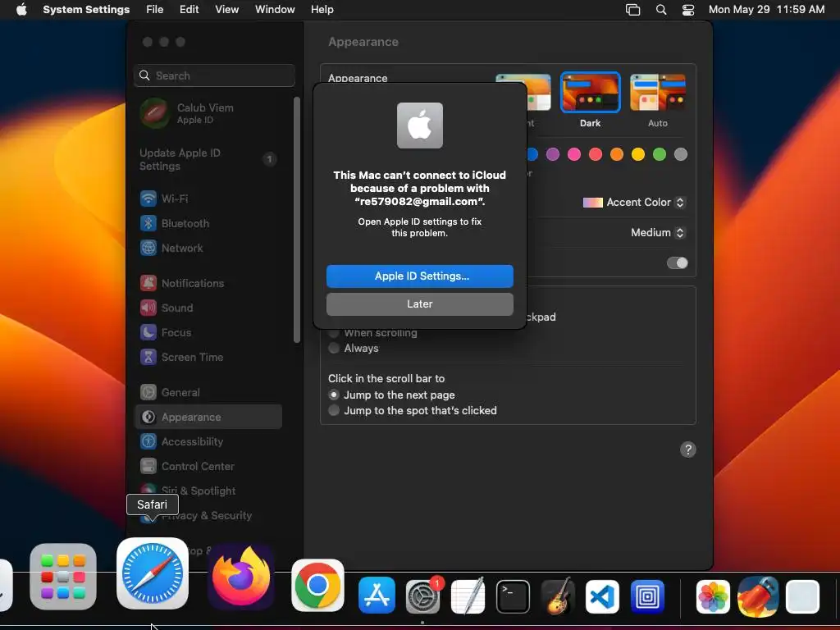The width and height of the screenshot is (840, 630).
Task: Pick the red accent color
Action: (596, 154)
